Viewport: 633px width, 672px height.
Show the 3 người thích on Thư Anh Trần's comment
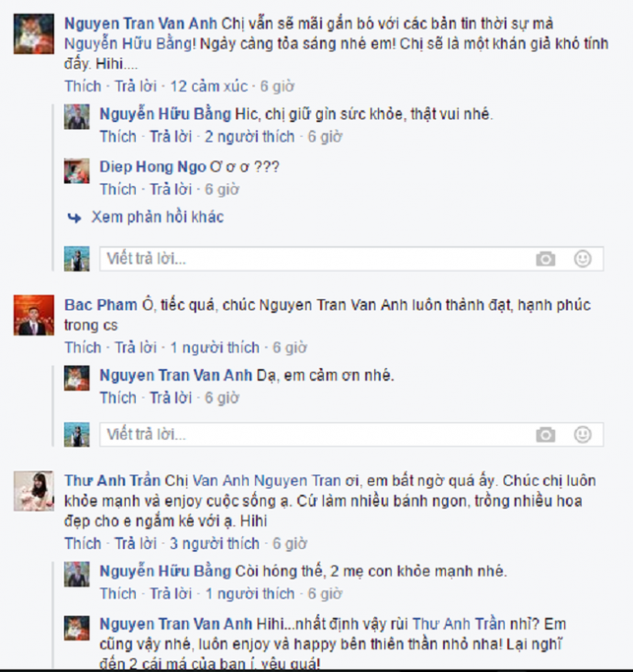[x=214, y=543]
